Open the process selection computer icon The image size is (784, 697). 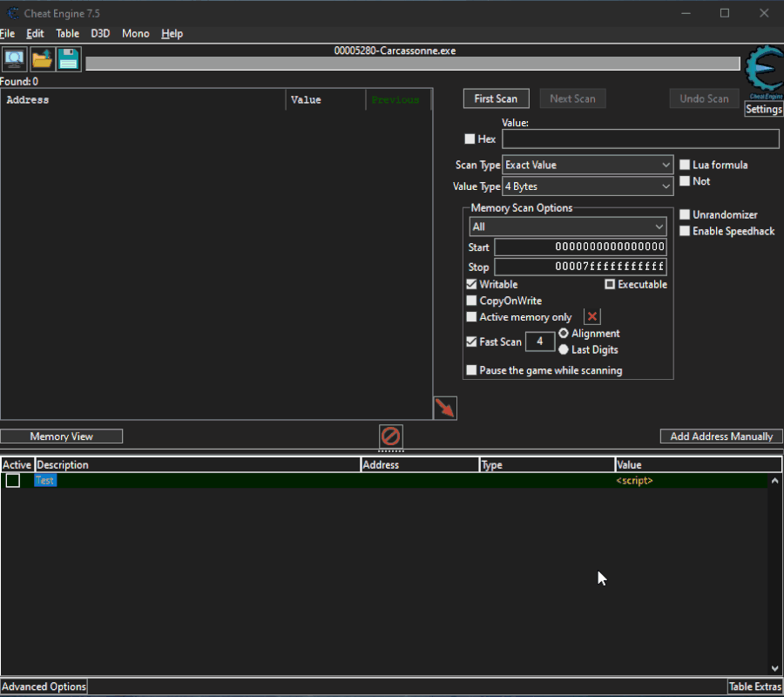click(x=14, y=59)
